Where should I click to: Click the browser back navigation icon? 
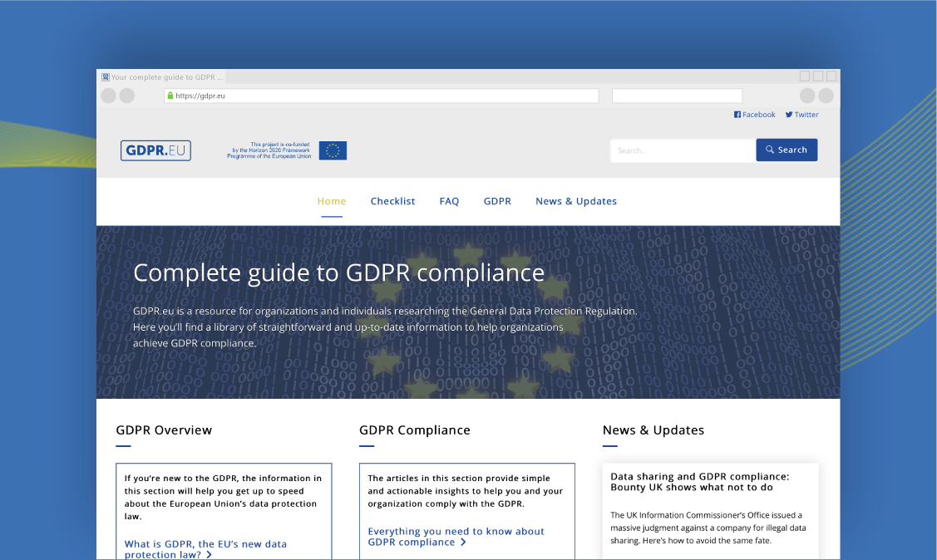click(x=108, y=96)
